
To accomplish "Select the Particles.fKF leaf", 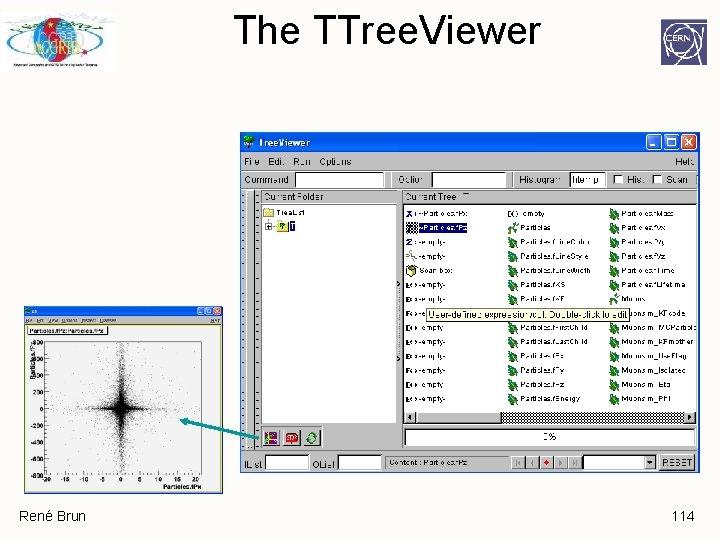I will click(x=536, y=299).
